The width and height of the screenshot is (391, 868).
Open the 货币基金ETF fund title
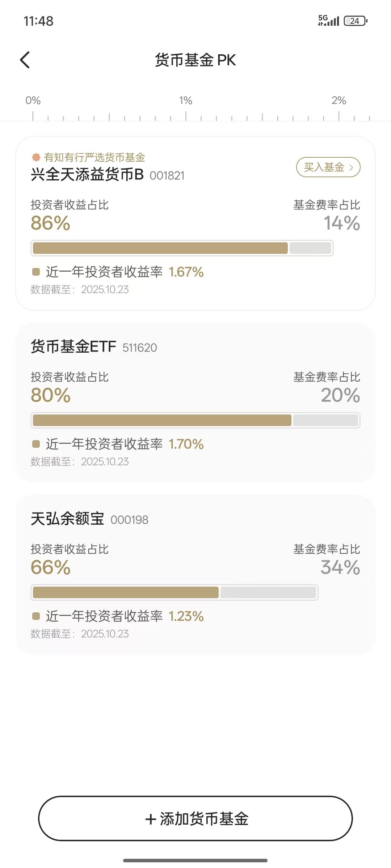[73, 346]
